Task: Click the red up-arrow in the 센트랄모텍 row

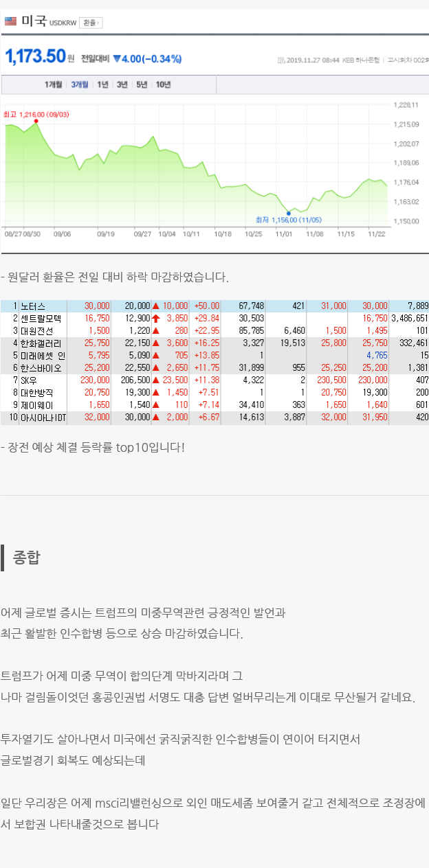Action: (156, 318)
